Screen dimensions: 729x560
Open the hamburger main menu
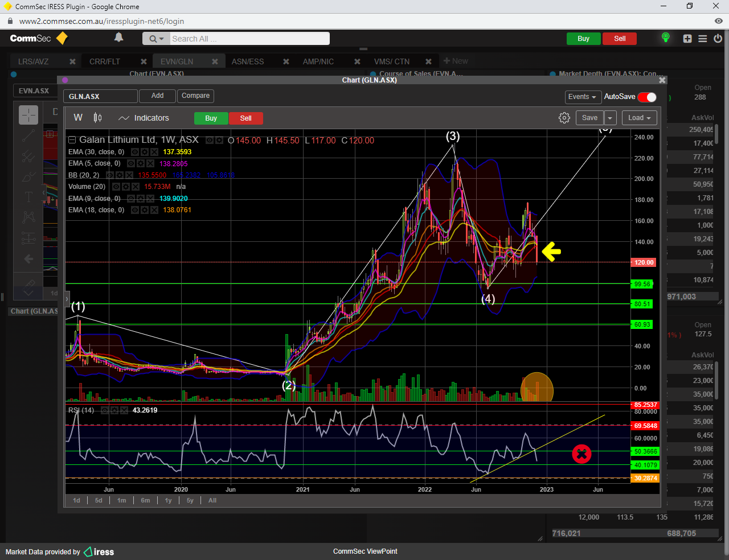click(x=703, y=39)
